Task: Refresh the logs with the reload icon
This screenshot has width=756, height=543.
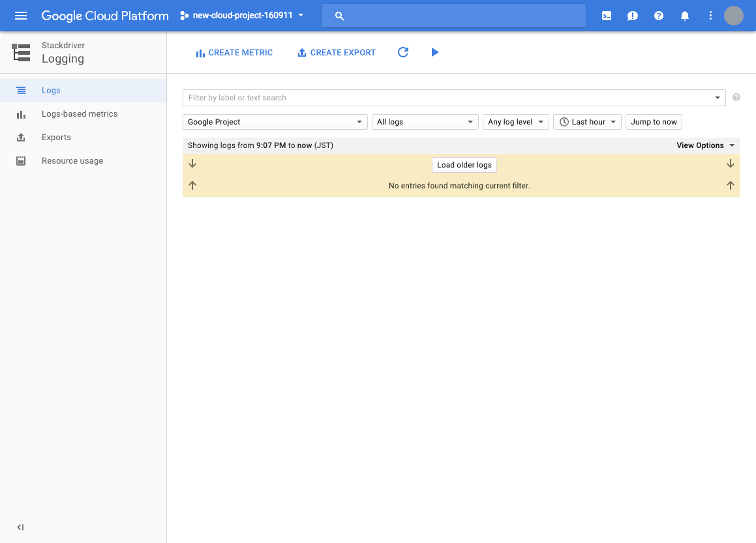Action: pos(403,52)
